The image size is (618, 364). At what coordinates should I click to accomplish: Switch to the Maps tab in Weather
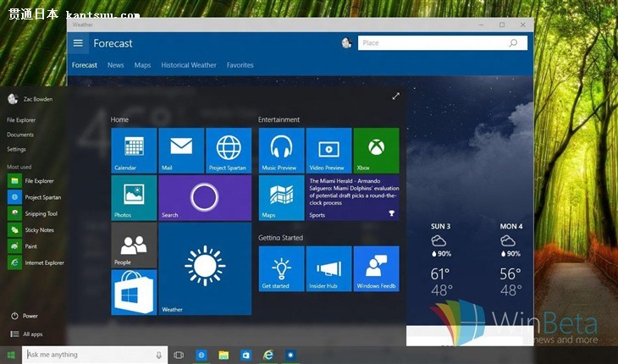click(x=142, y=65)
